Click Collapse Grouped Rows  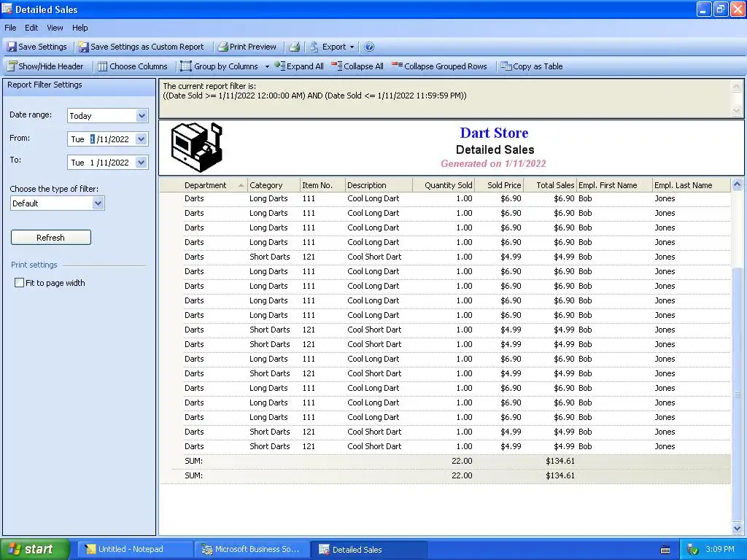tap(439, 66)
